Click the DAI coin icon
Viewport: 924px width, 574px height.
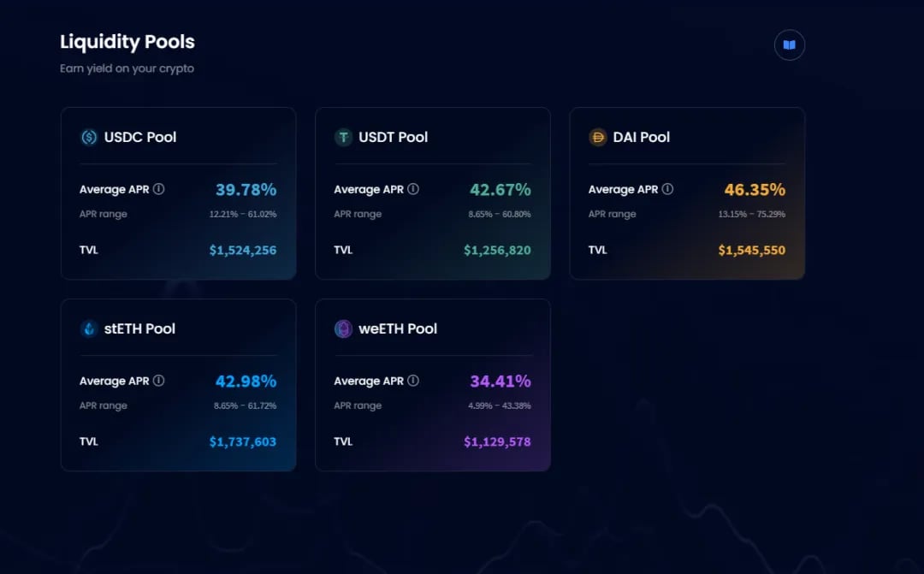coord(597,138)
